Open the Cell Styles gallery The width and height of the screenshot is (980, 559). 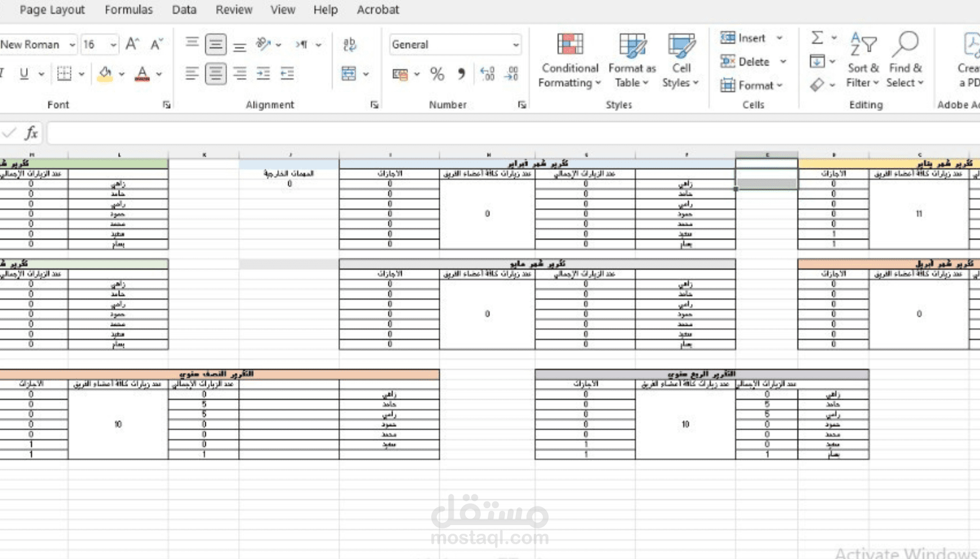point(681,61)
